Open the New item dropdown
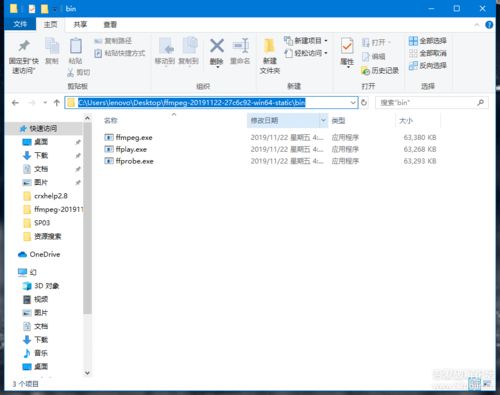Screen dimensions: 500x395 306,41
